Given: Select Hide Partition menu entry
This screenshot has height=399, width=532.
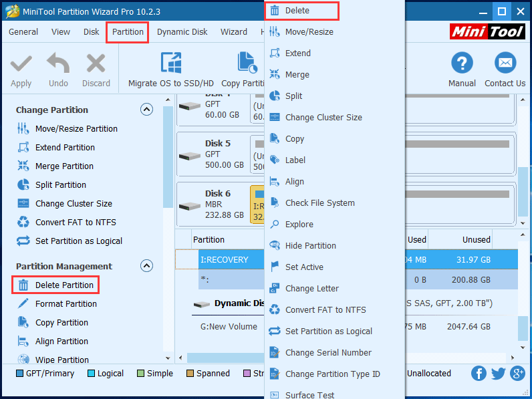Looking at the screenshot, I should click(x=335, y=246).
